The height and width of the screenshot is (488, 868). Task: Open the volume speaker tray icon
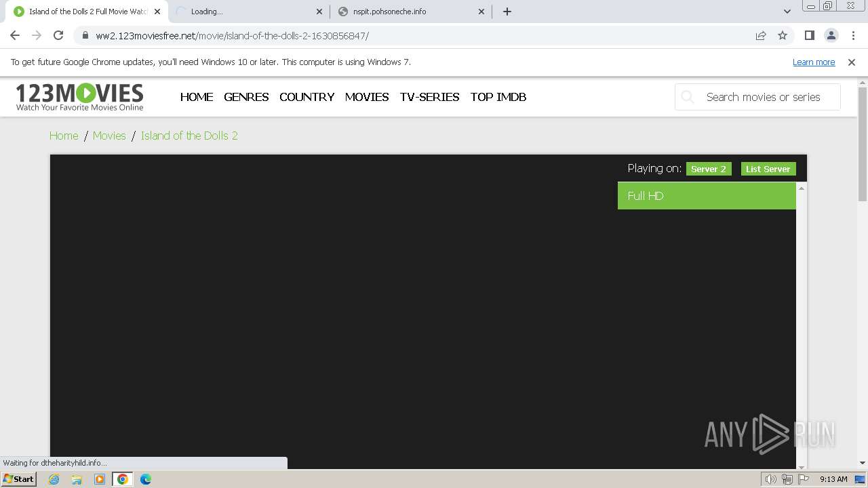point(770,479)
